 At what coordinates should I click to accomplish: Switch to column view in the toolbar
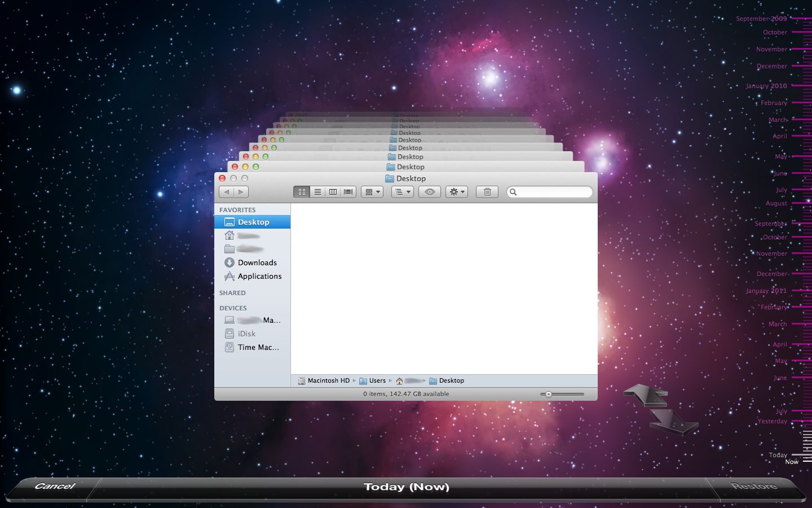(x=333, y=192)
